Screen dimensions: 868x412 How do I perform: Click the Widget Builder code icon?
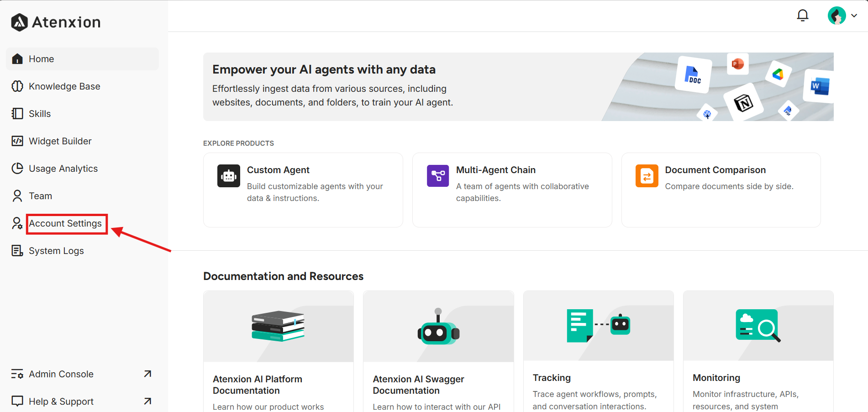point(17,141)
